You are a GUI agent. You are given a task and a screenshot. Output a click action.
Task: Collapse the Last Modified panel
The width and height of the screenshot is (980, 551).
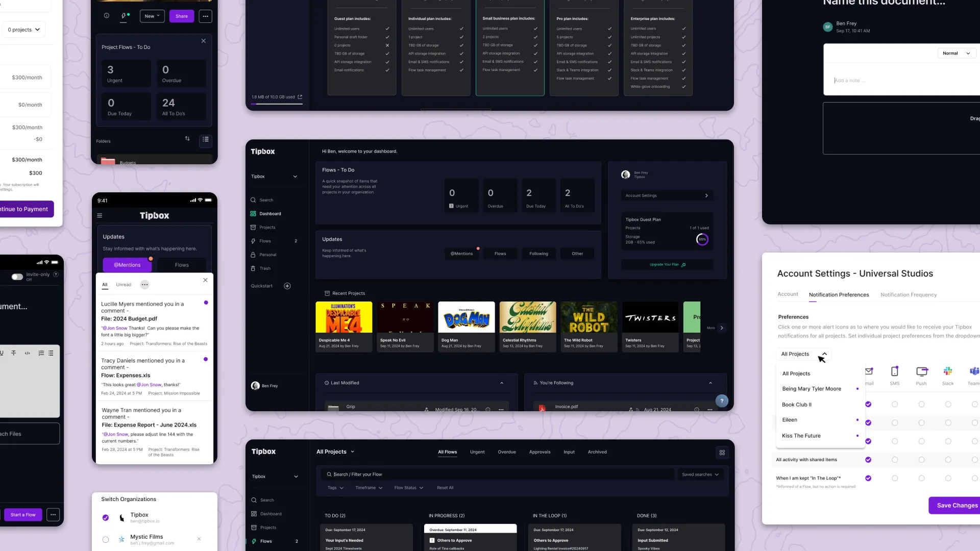pyautogui.click(x=502, y=383)
